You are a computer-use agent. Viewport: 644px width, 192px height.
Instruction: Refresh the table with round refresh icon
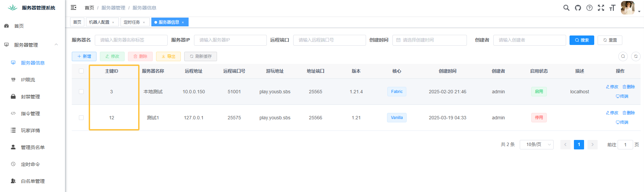[636, 56]
